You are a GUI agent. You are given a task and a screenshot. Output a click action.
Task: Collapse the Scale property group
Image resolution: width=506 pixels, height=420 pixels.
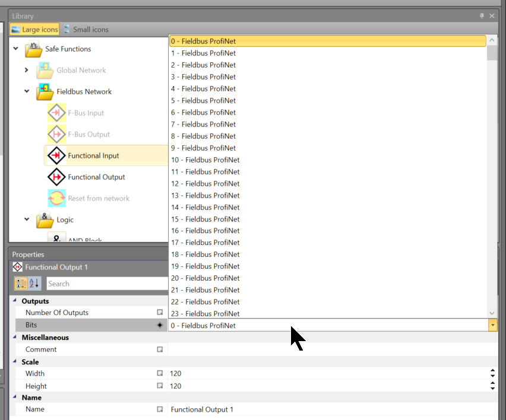click(x=14, y=361)
